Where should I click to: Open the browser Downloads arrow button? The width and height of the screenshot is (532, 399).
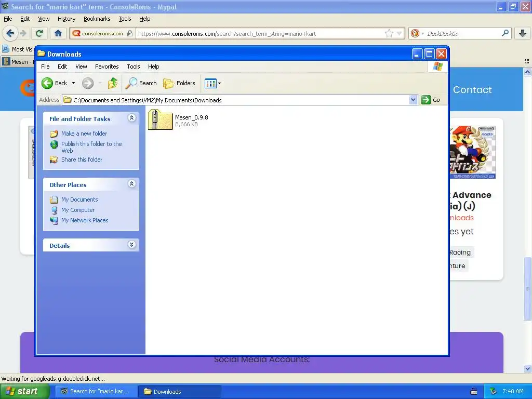pos(523,33)
